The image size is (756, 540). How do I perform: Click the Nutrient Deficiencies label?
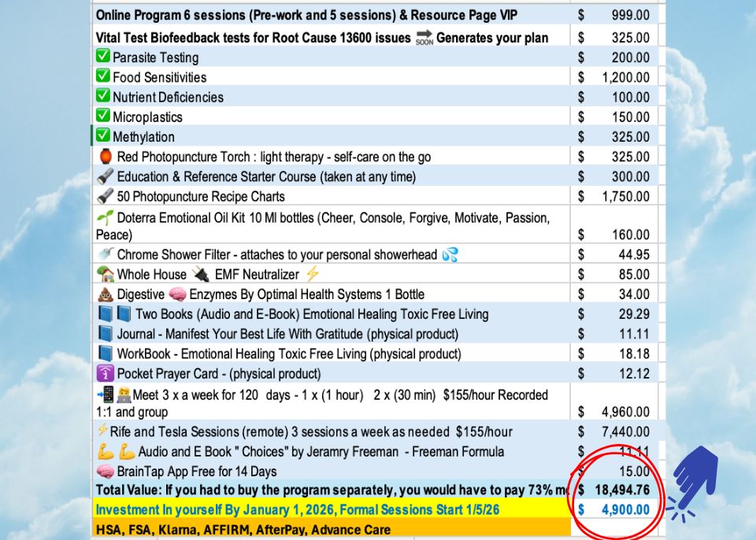pos(169,97)
